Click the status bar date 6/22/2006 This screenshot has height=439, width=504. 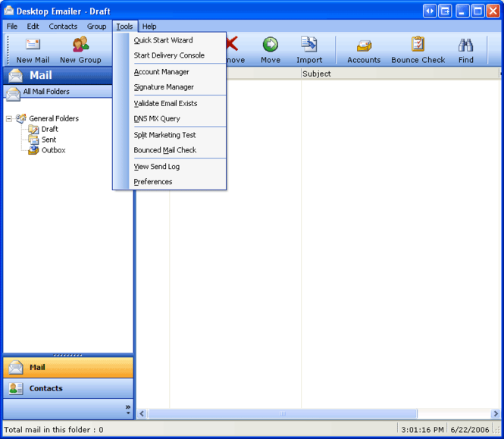point(470,430)
